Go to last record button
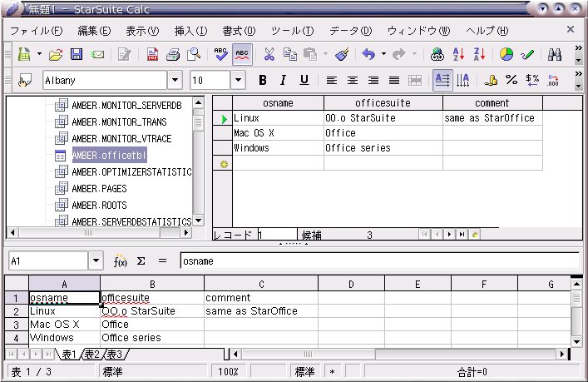 (462, 235)
